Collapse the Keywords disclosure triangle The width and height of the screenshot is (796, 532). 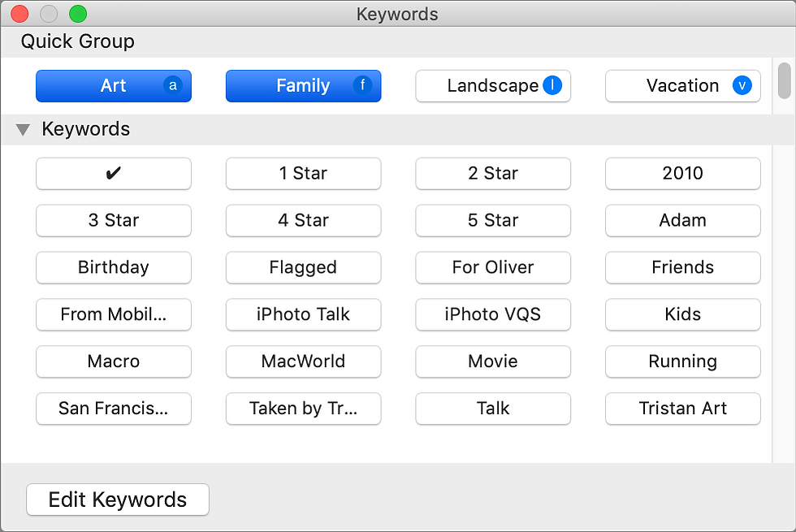pos(23,130)
